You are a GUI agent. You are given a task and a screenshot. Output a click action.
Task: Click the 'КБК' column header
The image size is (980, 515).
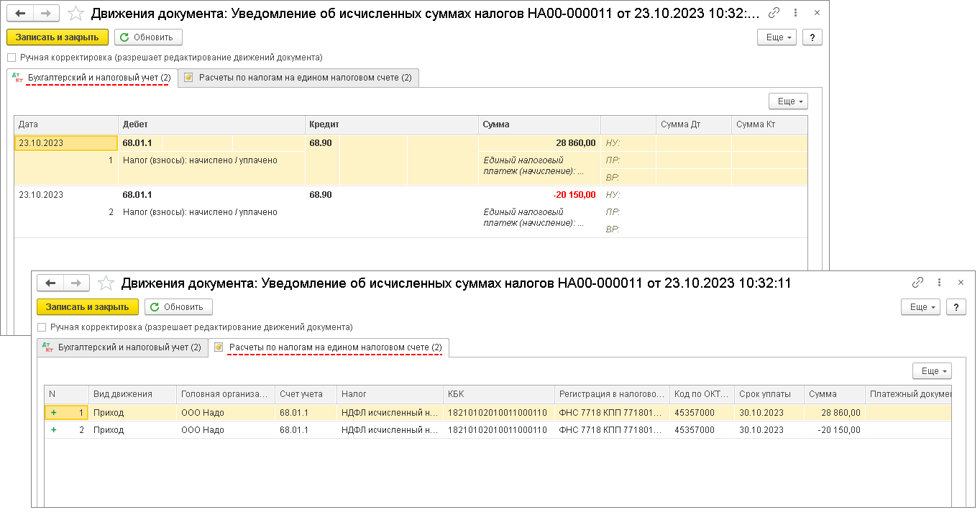(498, 394)
